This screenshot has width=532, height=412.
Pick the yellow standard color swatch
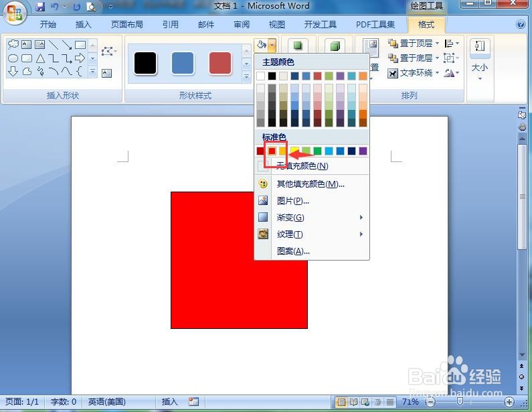tap(294, 151)
